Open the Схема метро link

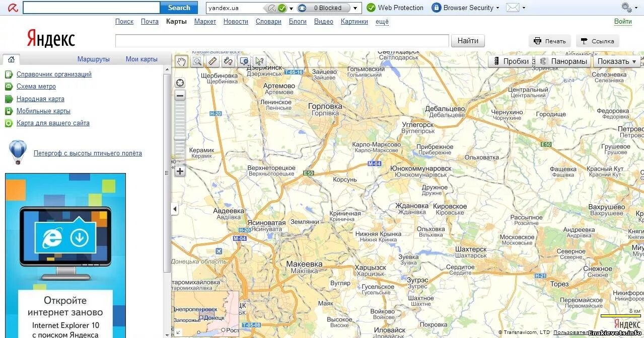36,87
